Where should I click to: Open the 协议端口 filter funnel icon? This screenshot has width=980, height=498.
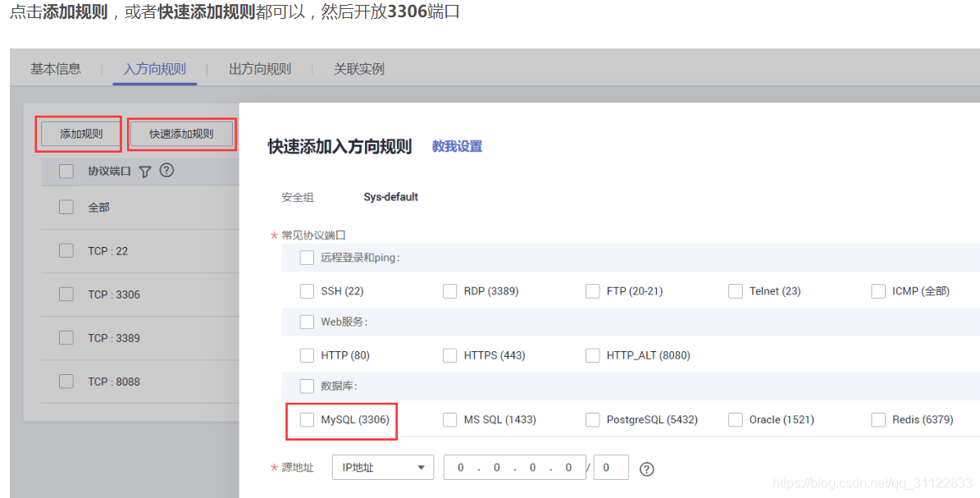[x=145, y=171]
